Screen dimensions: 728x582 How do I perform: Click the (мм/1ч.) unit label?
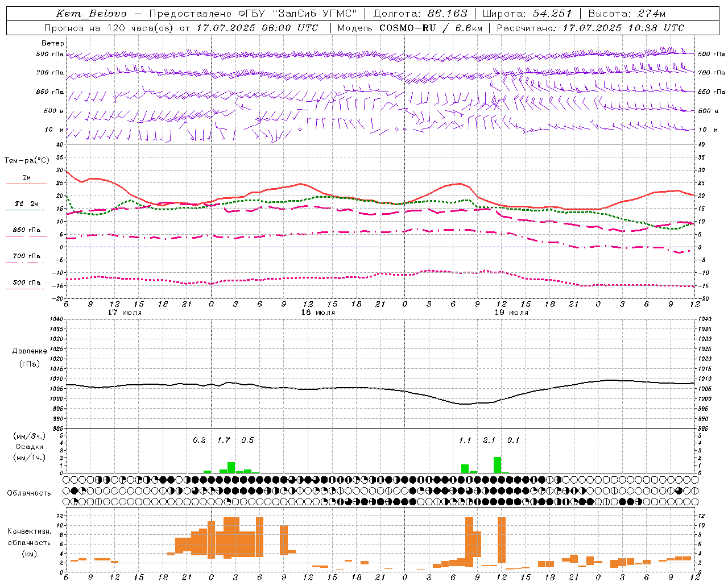(30, 458)
